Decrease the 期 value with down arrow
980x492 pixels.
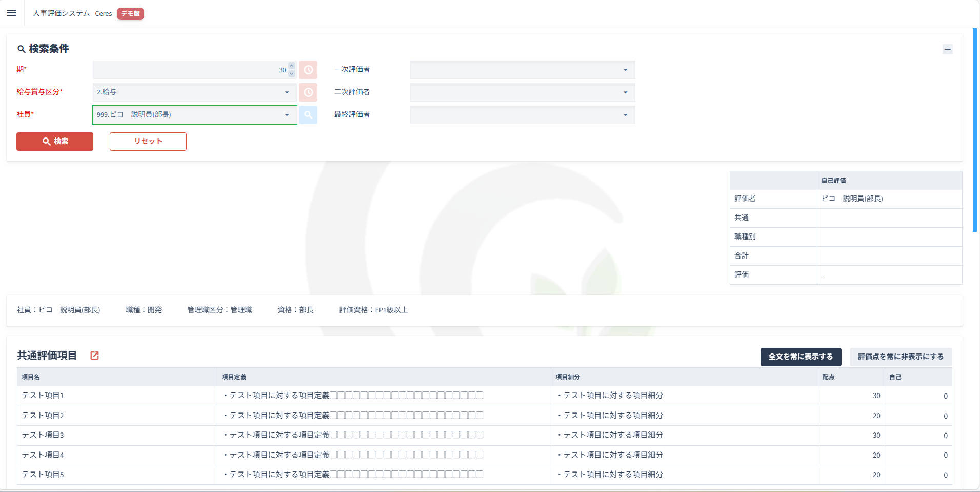click(292, 73)
